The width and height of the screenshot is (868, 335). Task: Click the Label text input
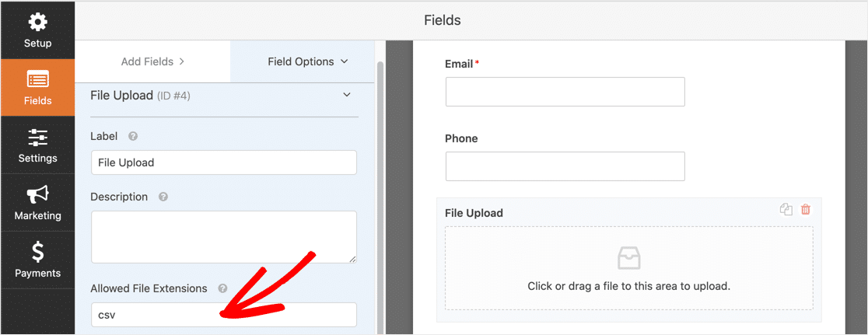(223, 162)
